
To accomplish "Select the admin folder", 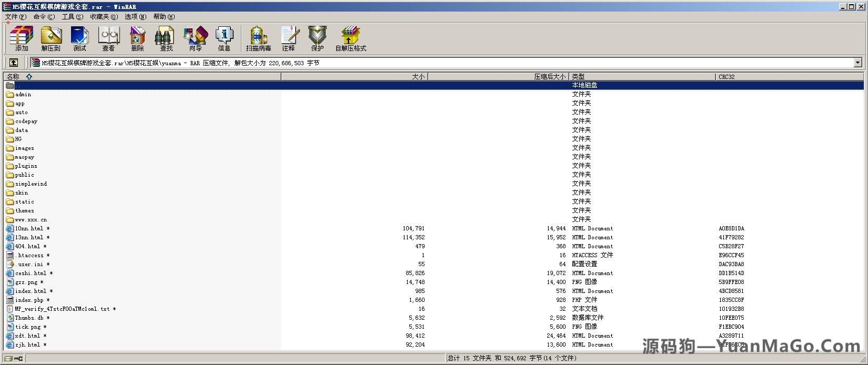I will [23, 95].
